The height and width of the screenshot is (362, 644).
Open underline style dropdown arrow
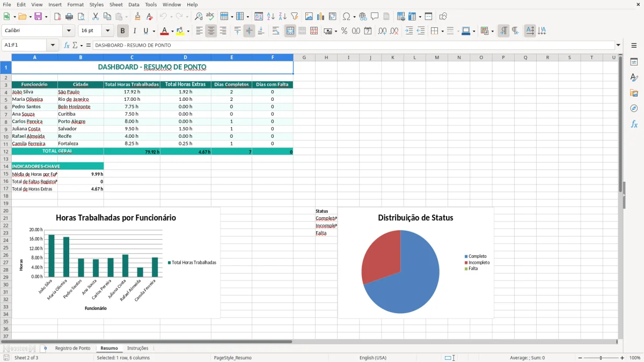point(153,31)
